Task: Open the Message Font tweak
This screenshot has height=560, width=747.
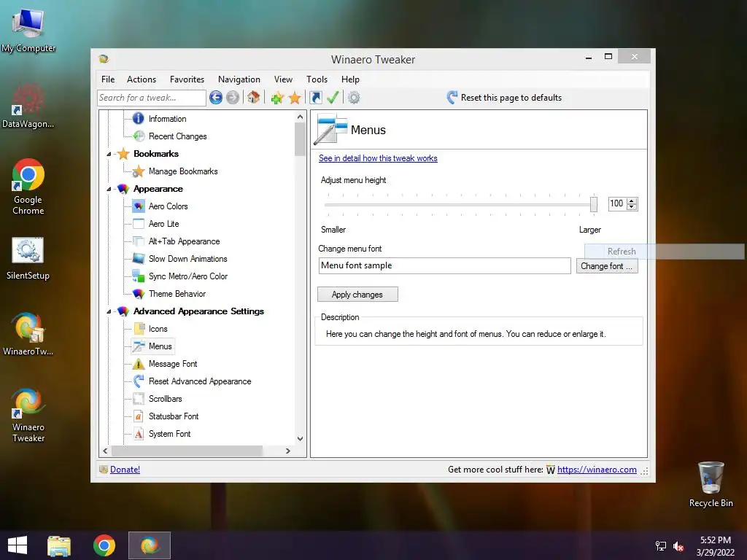Action: point(172,364)
